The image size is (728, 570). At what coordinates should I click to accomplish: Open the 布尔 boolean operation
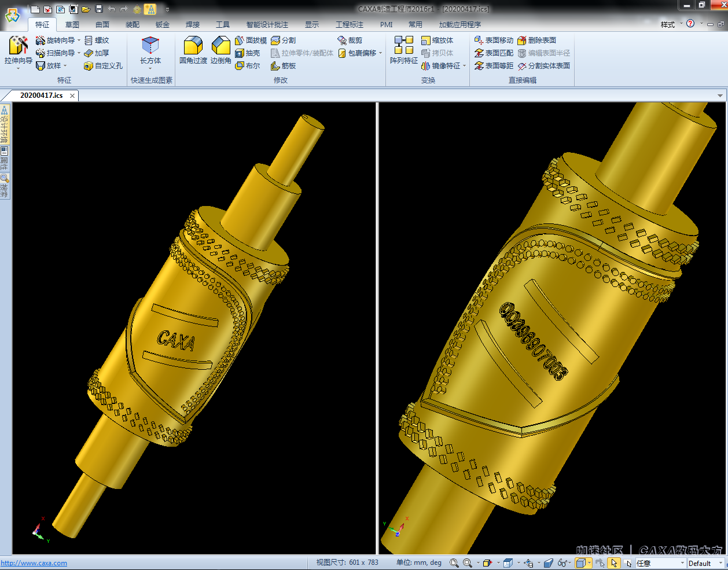click(248, 66)
